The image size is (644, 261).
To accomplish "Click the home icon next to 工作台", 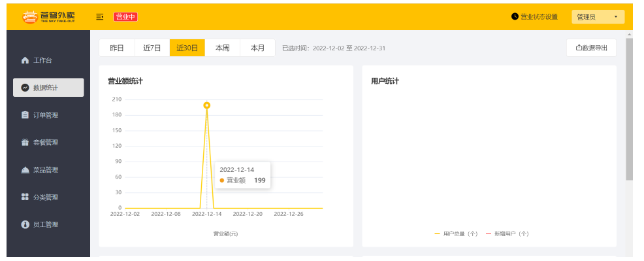I will [25, 60].
